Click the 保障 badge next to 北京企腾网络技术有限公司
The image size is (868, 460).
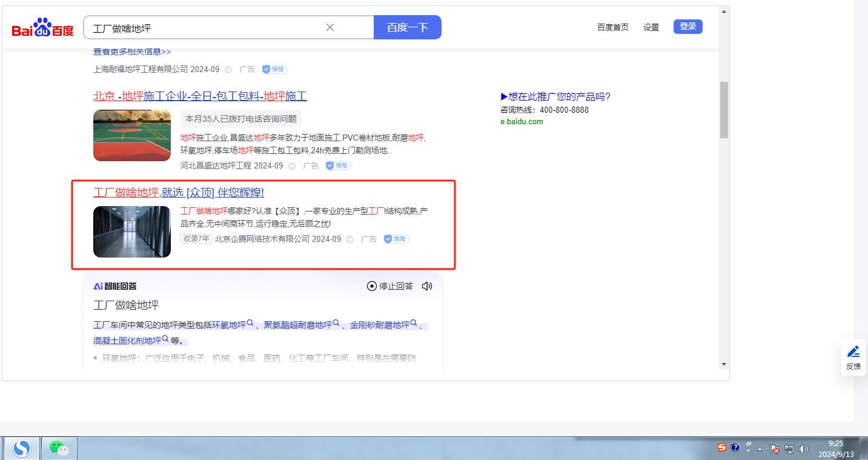click(x=396, y=239)
